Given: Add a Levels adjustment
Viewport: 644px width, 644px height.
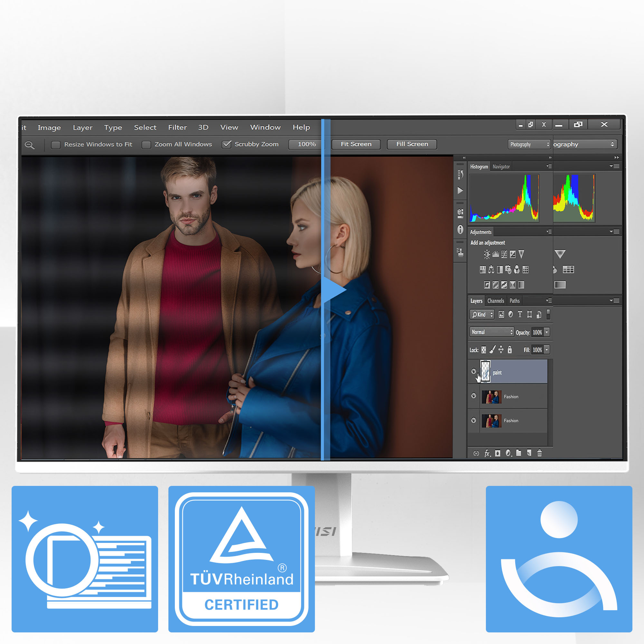Looking at the screenshot, I should coord(495,254).
